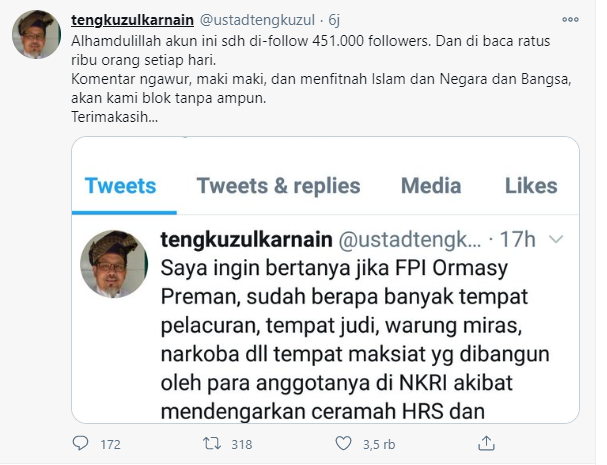The height and width of the screenshot is (465, 607).
Task: Go to the Likes tab
Action: pyautogui.click(x=531, y=186)
